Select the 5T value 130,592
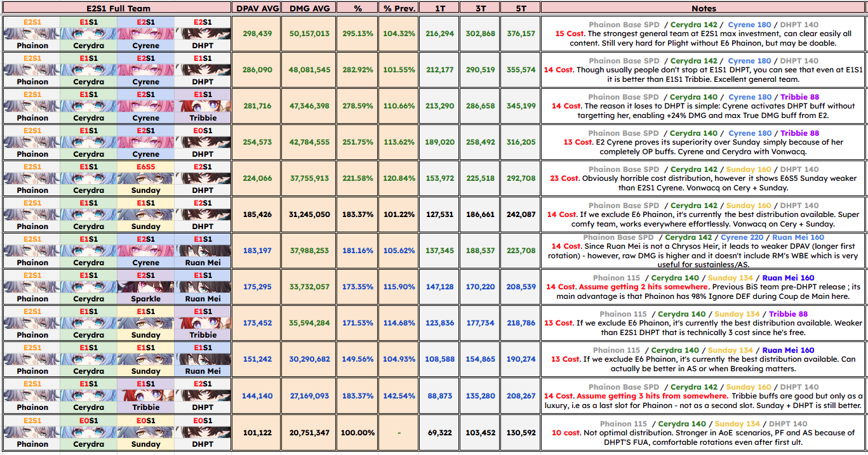Image resolution: width=868 pixels, height=455 pixels. tap(520, 432)
